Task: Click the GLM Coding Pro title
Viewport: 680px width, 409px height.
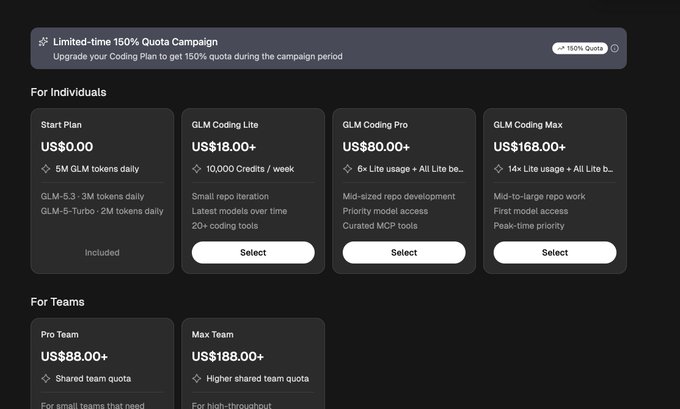Action: point(375,125)
